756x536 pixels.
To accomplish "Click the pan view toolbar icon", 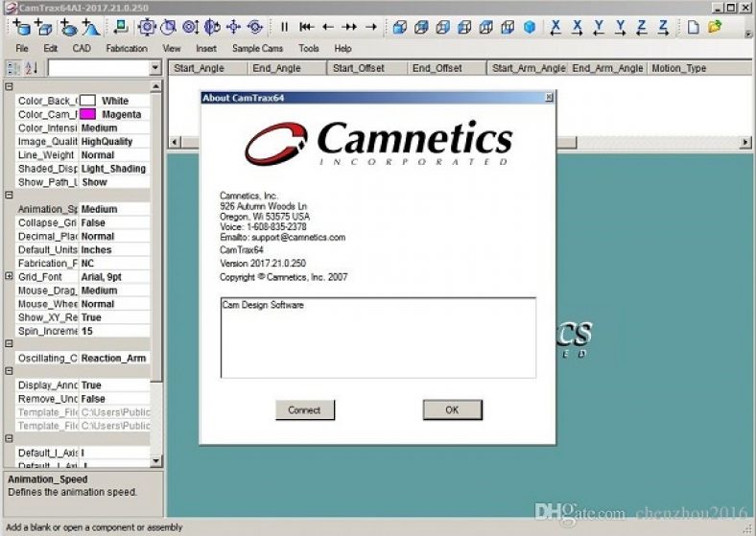I will tap(233, 27).
